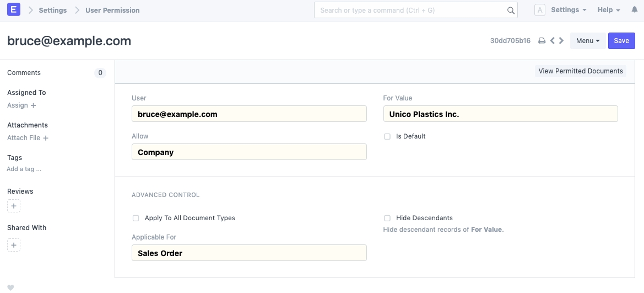Navigate to Settings breadcrumb
644x293 pixels.
coord(52,10)
